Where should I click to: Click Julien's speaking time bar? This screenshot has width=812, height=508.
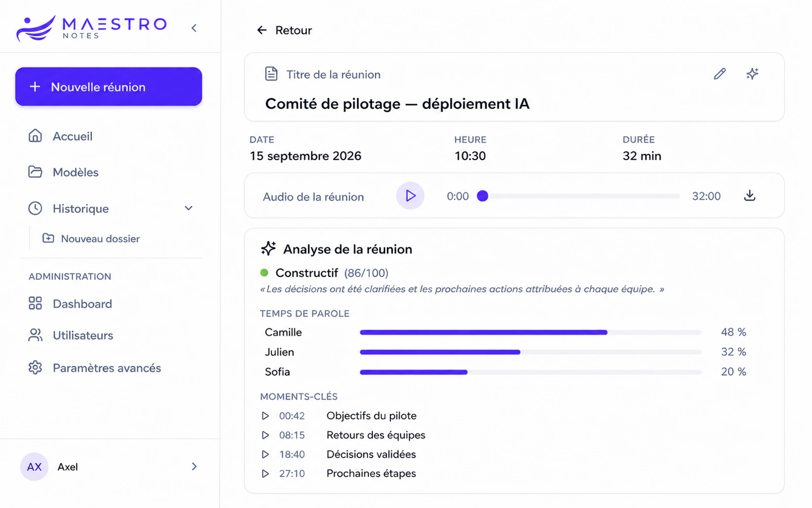click(531, 352)
